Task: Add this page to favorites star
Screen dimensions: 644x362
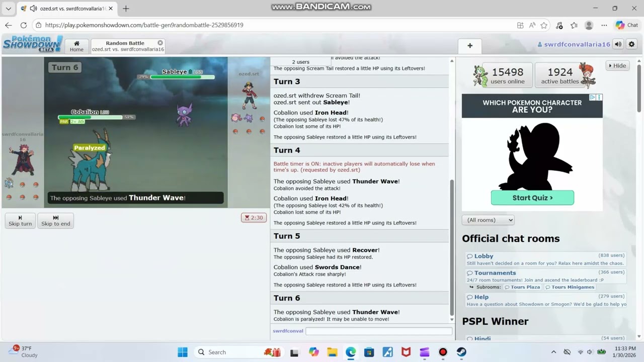Action: point(544,25)
